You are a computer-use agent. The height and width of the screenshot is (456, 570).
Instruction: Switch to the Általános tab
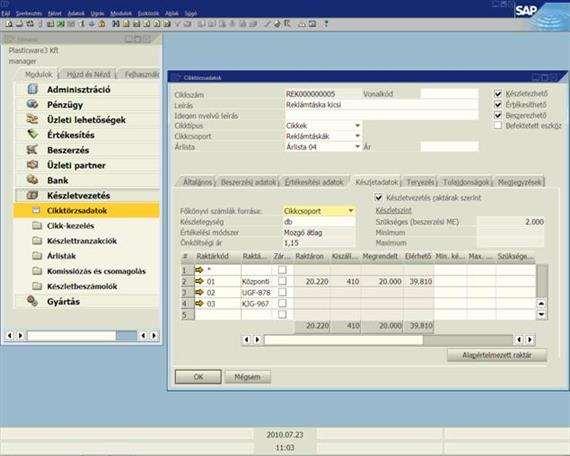(x=197, y=182)
